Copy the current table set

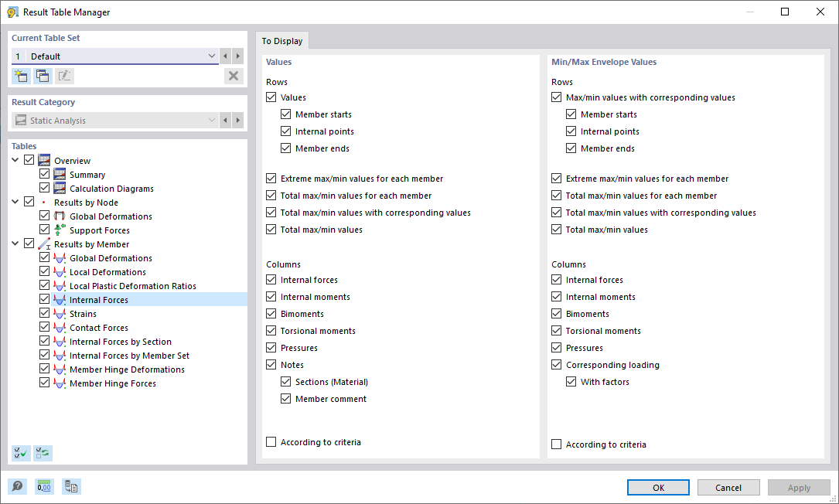[43, 75]
